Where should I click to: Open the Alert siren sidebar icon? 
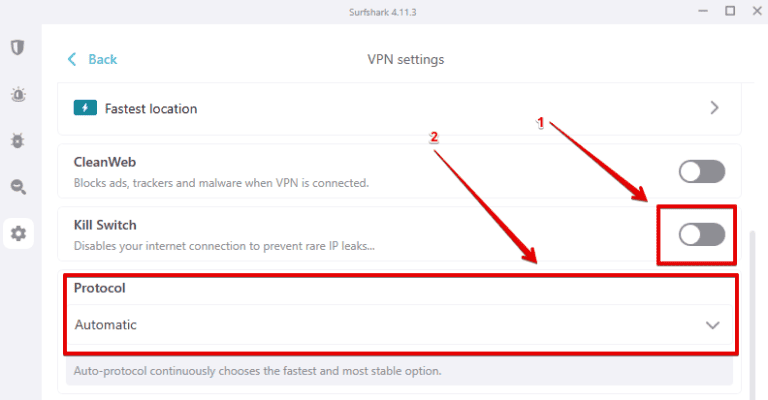point(17,95)
